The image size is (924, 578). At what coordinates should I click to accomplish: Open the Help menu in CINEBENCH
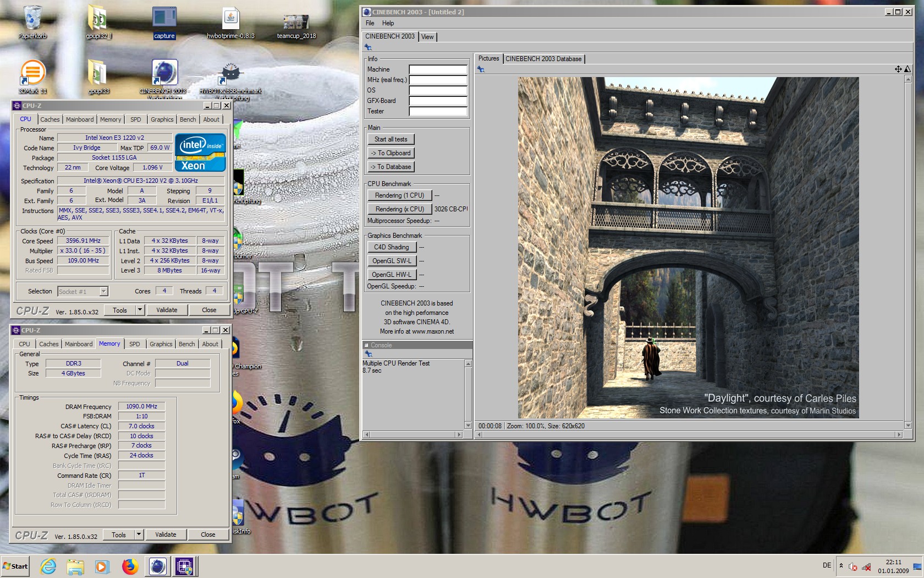pos(388,23)
